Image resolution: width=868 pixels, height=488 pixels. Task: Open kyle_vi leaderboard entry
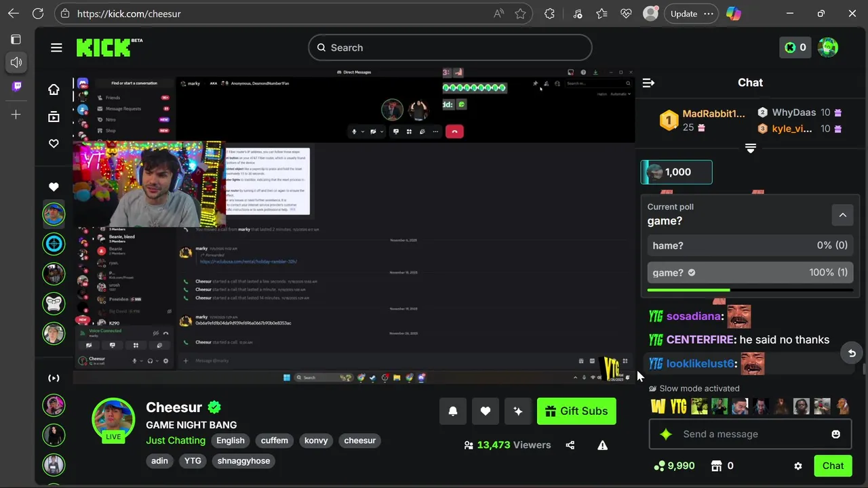(x=800, y=129)
